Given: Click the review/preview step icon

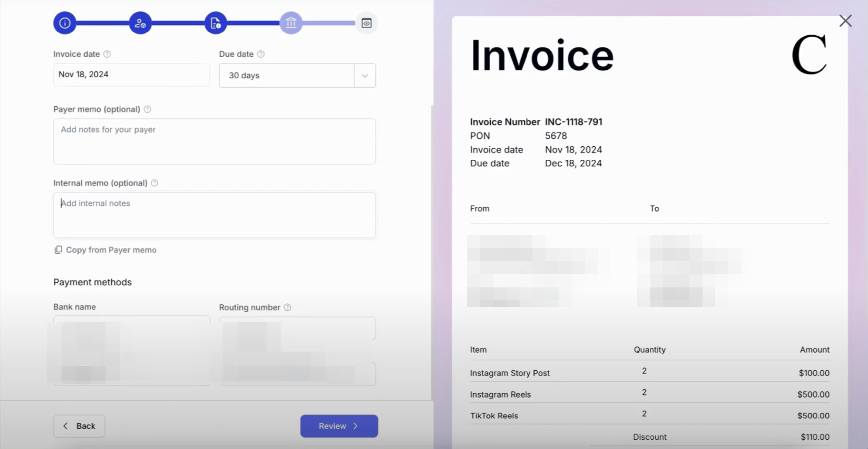Looking at the screenshot, I should (366, 23).
